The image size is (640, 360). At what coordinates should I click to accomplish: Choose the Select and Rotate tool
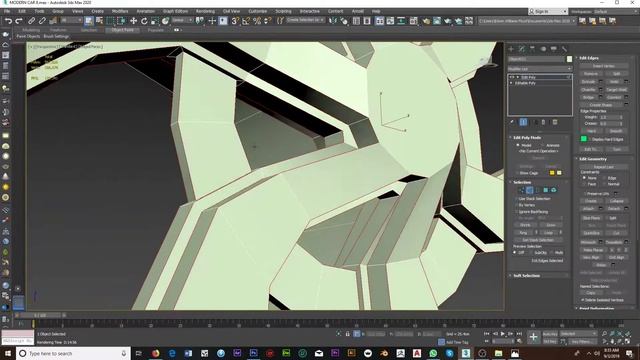(144, 21)
